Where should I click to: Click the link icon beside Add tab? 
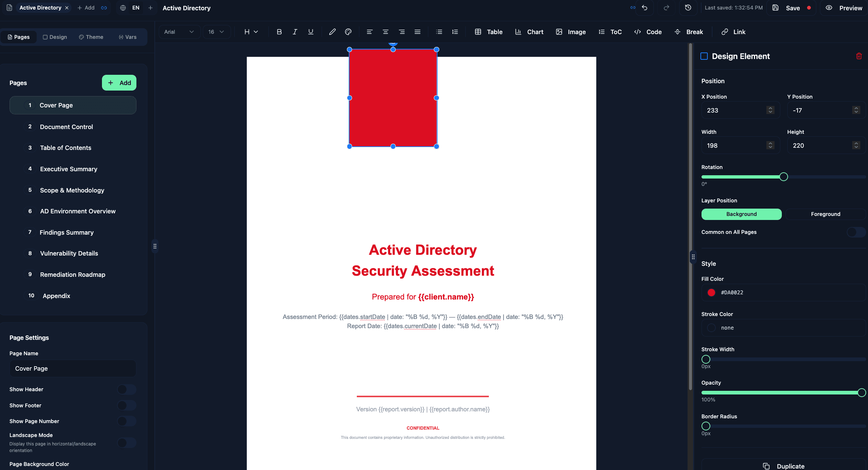click(104, 8)
